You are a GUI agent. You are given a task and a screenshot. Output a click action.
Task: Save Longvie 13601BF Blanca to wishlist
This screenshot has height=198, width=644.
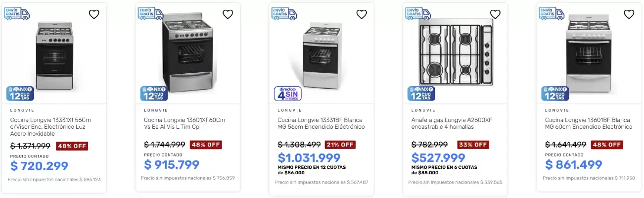(629, 14)
